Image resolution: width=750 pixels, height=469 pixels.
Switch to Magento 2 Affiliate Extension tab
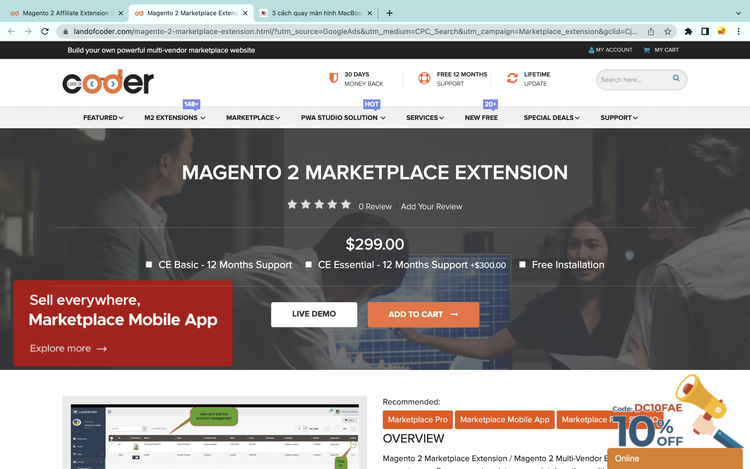[x=60, y=13]
